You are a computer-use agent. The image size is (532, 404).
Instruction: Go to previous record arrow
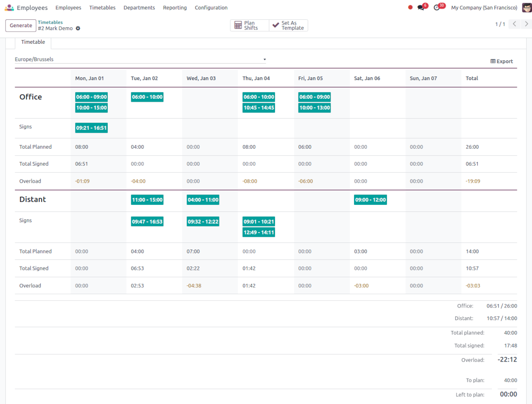pos(515,24)
